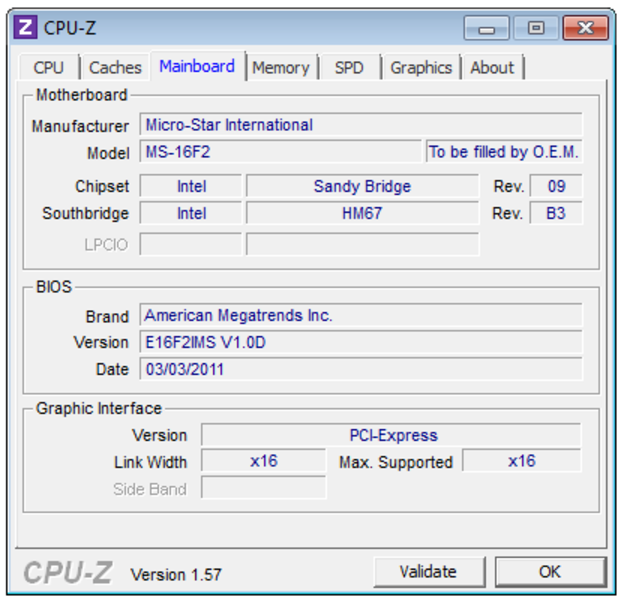Click the 'Manufacturer' label

(x=80, y=126)
